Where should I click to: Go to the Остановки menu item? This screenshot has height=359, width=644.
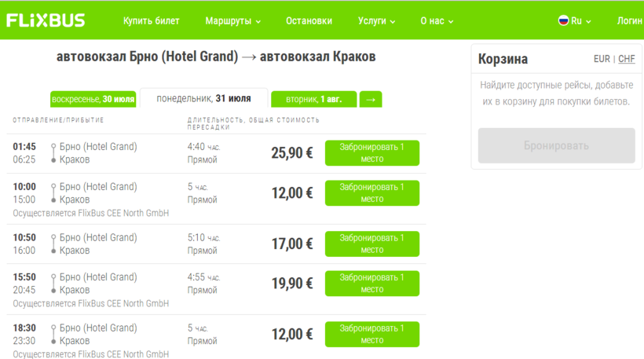[x=309, y=21]
